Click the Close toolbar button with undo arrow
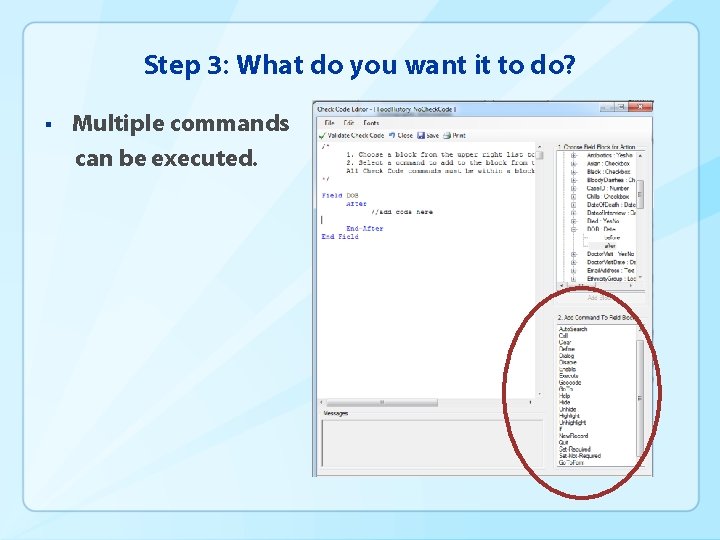The height and width of the screenshot is (540, 720). pyautogui.click(x=401, y=135)
